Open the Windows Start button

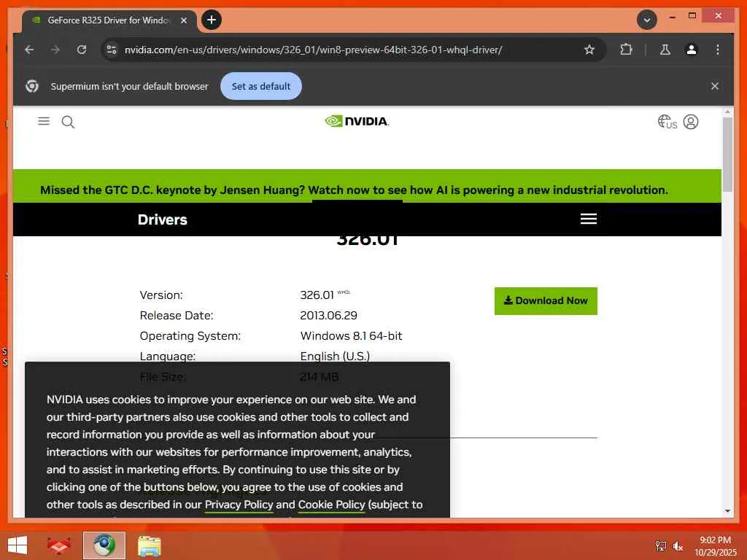[x=18, y=545]
